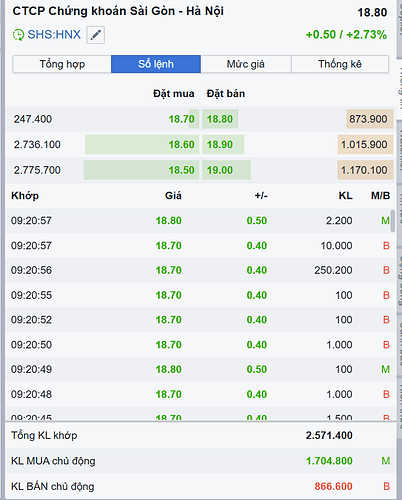The width and height of the screenshot is (402, 500).
Task: Select the trade at 09:20:49
Action: tap(200, 369)
